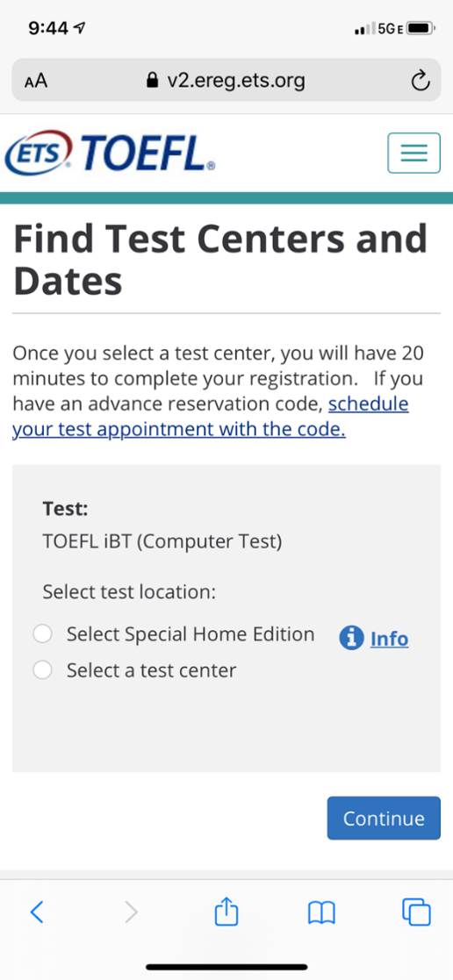Tap the battery indicator in status bar

coord(421,29)
